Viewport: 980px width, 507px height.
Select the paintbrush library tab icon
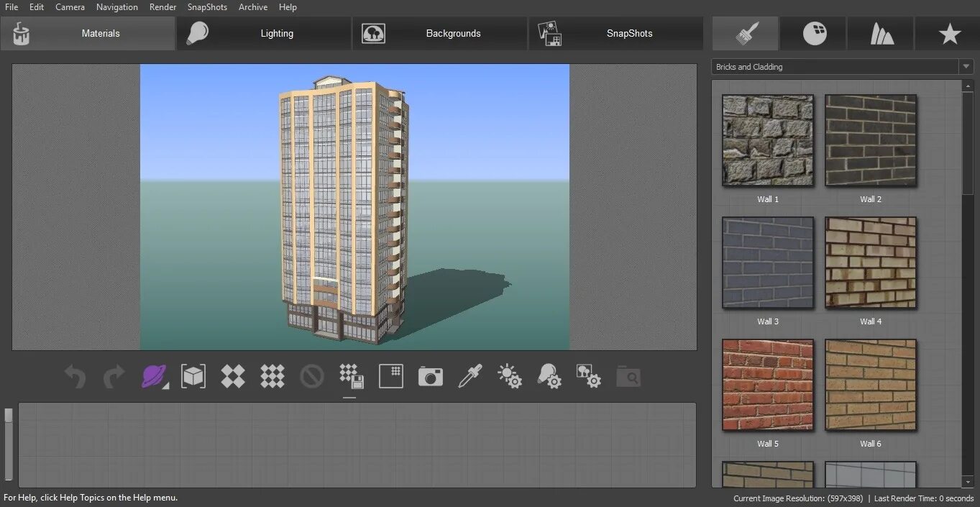pyautogui.click(x=746, y=33)
